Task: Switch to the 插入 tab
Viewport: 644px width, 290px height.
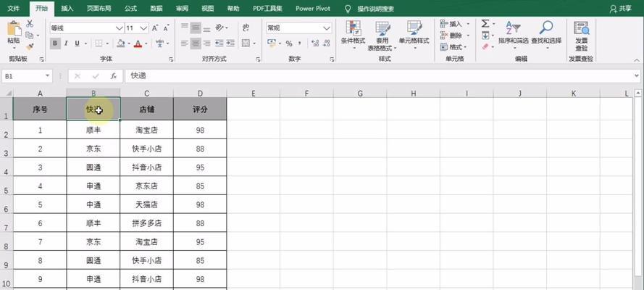Action: 67,8
